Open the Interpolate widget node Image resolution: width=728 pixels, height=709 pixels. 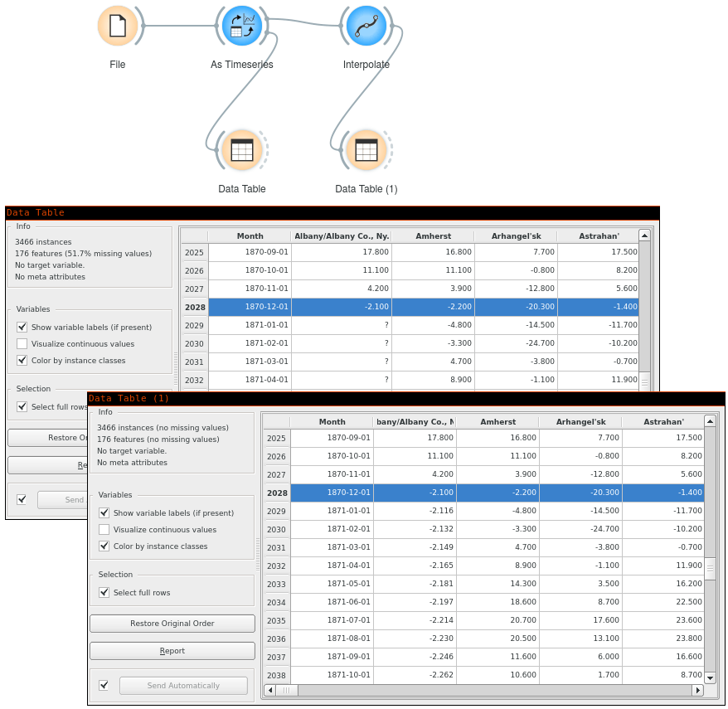pos(366,26)
